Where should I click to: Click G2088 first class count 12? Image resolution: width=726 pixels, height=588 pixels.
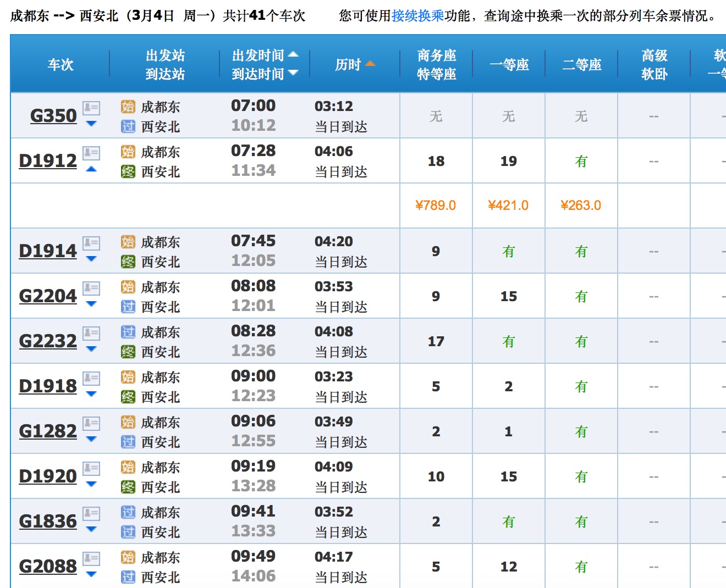(x=509, y=567)
